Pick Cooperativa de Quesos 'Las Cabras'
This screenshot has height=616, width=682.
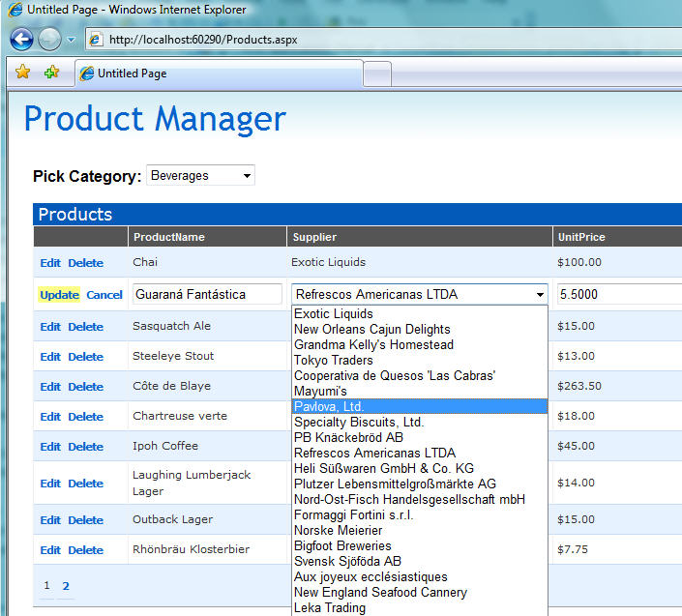(420, 375)
